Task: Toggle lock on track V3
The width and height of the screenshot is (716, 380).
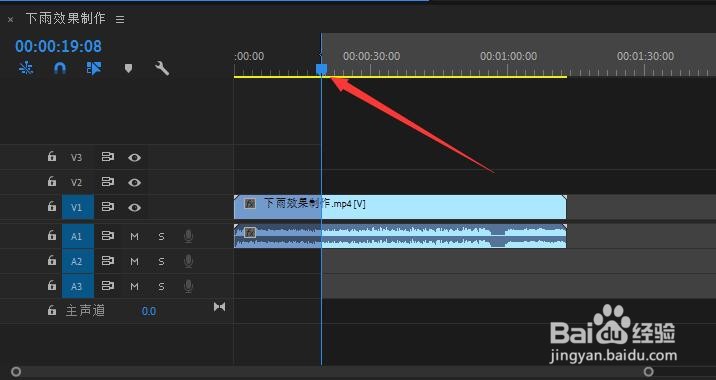Action: click(x=52, y=157)
